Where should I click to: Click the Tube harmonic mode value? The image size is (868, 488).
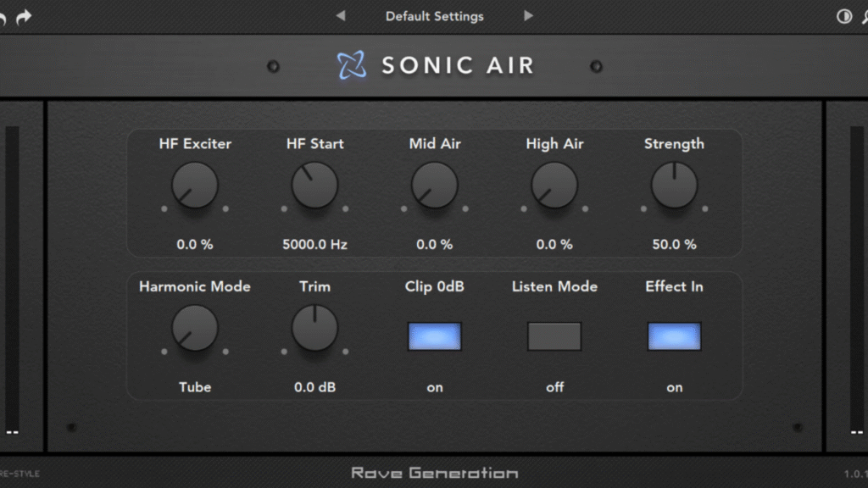tap(195, 387)
